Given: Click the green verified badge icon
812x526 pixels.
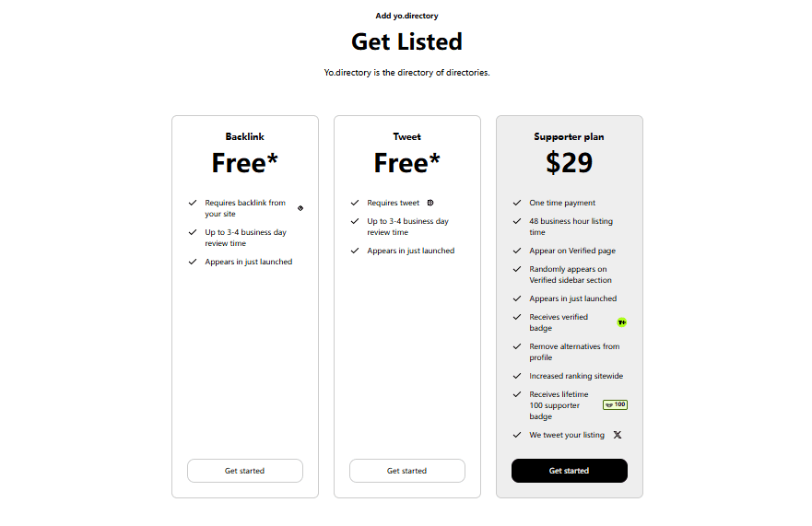Looking at the screenshot, I should point(622,322).
